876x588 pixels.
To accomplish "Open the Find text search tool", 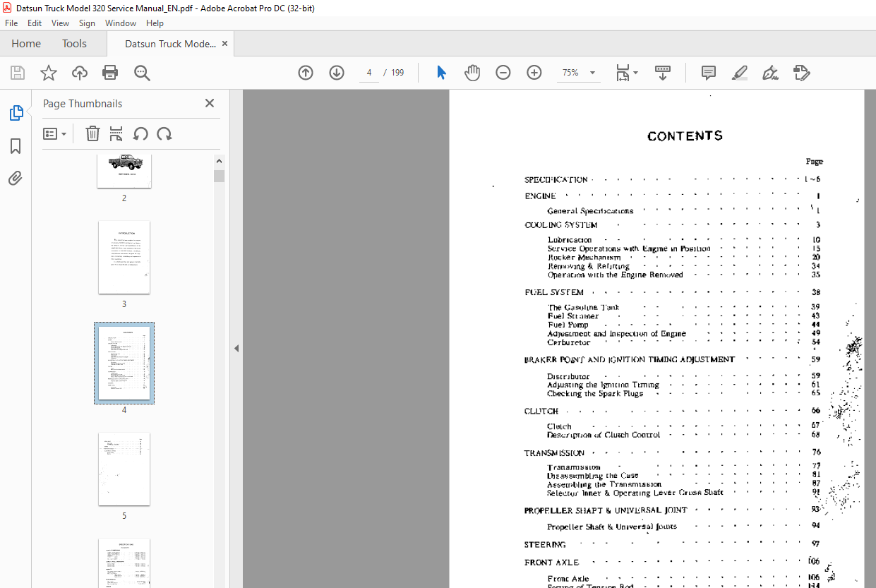I will point(142,73).
